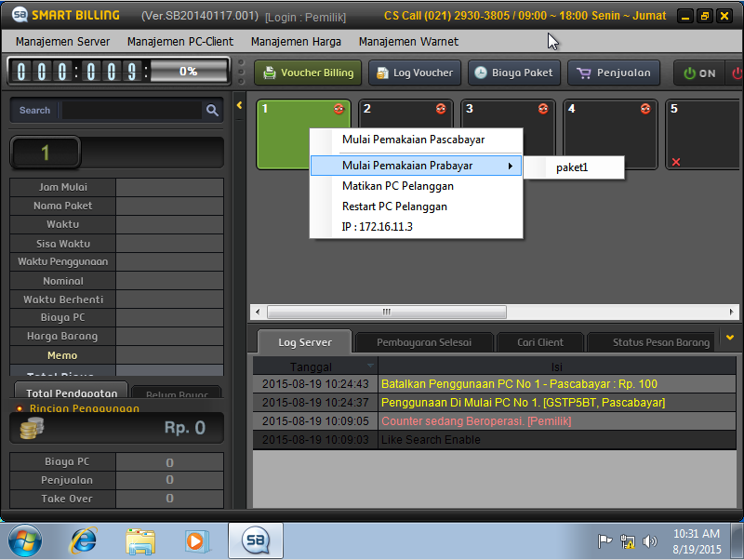Open the Windows Start menu

pyautogui.click(x=25, y=541)
